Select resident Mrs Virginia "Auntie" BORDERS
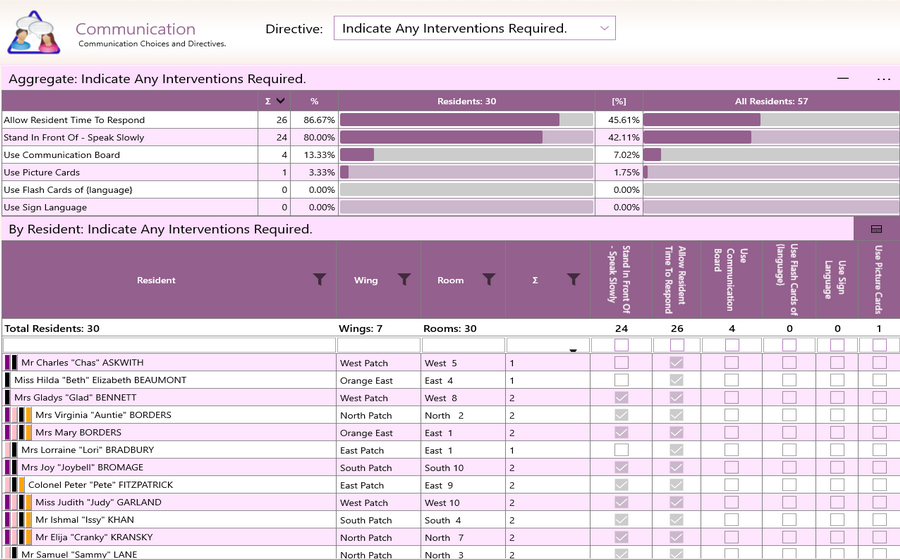This screenshot has width=900, height=560. [103, 415]
